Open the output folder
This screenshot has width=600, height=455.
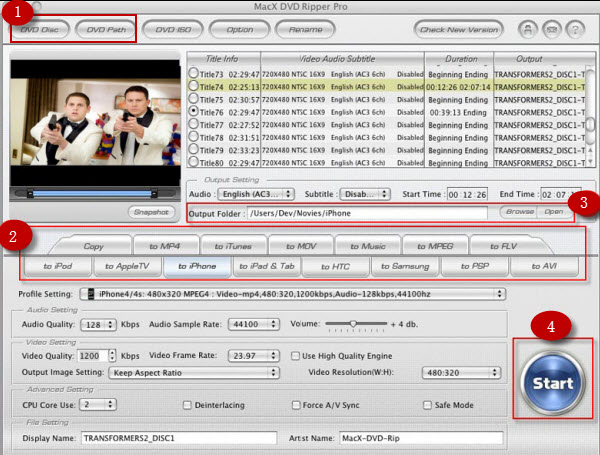553,212
